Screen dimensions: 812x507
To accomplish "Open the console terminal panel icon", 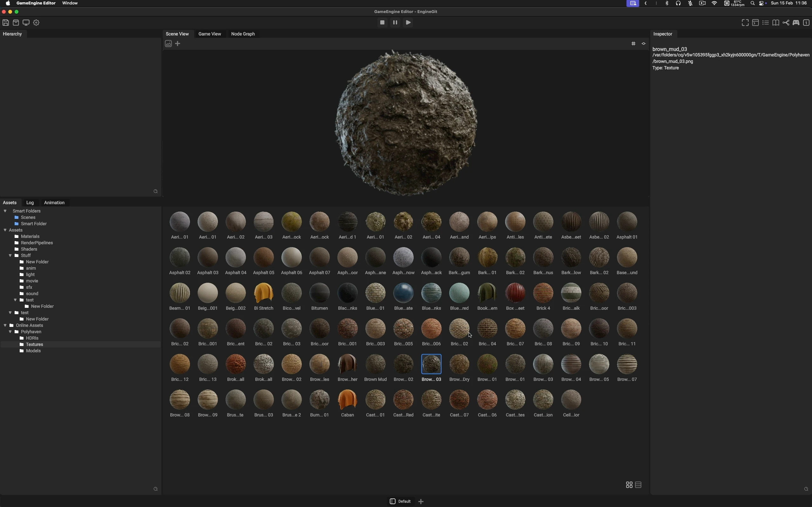I will (x=755, y=23).
